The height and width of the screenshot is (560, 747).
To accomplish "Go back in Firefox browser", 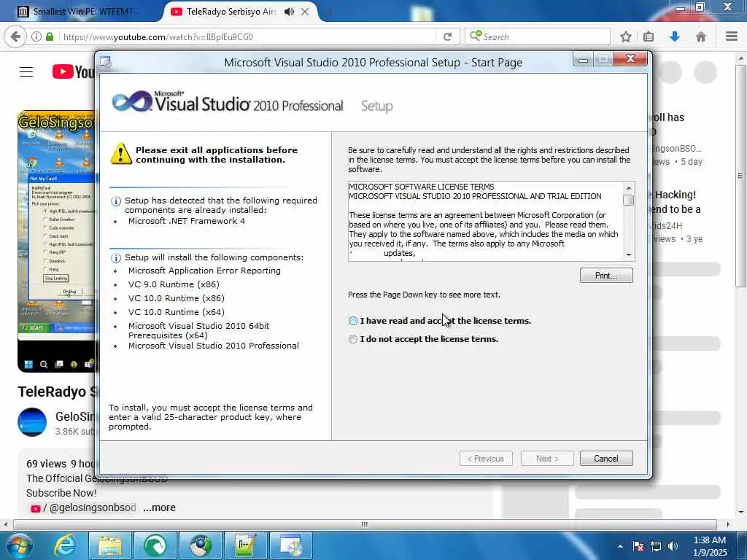I will (15, 36).
